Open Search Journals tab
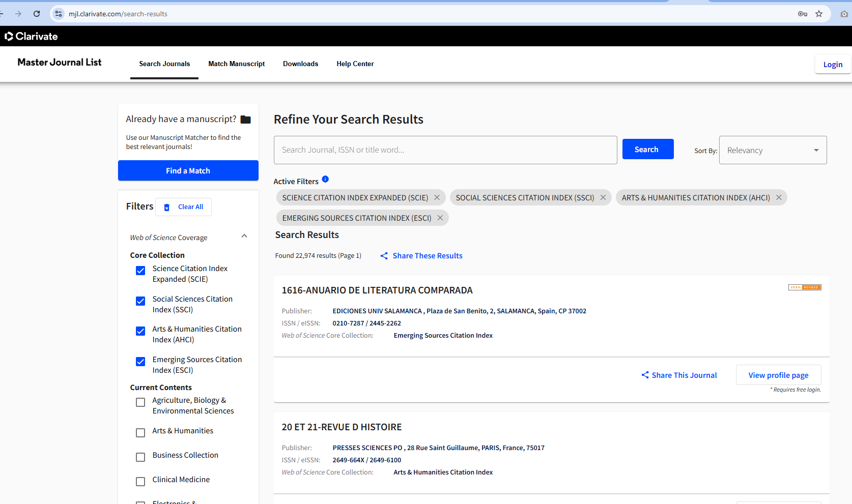The height and width of the screenshot is (504, 852). [x=164, y=64]
